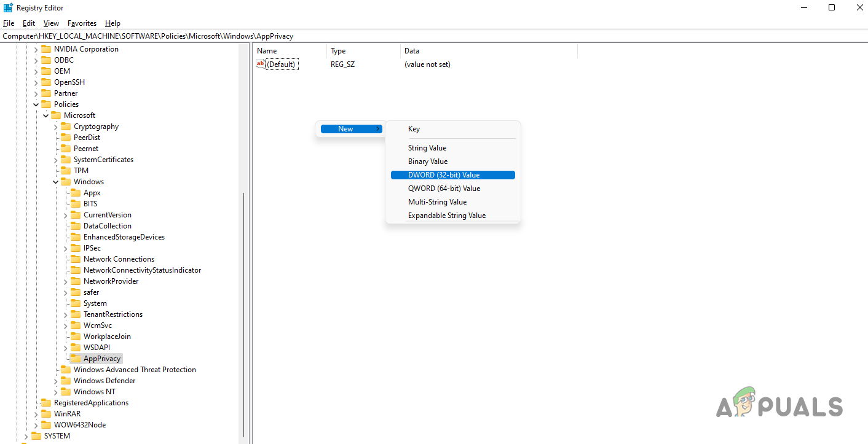
Task: Expand the SystemCertificates key
Action: pos(55,160)
